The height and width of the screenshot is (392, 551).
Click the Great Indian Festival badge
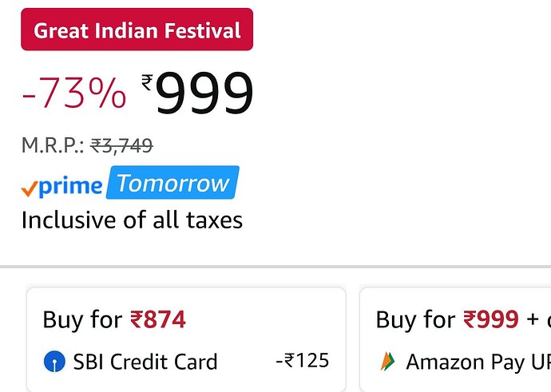tap(137, 30)
